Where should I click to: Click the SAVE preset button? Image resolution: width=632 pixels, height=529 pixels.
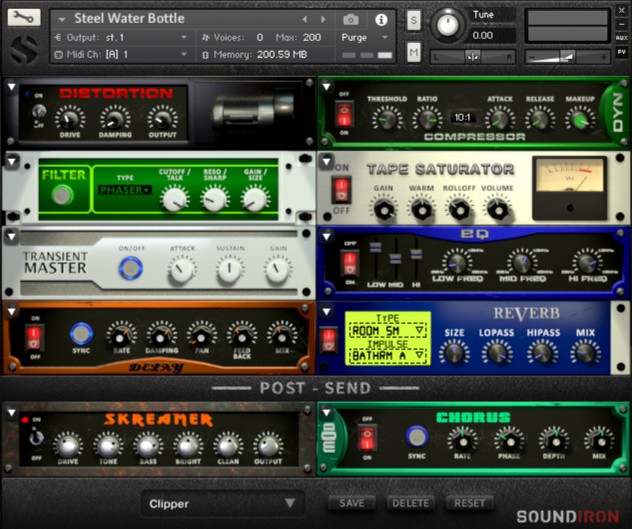pos(351,503)
